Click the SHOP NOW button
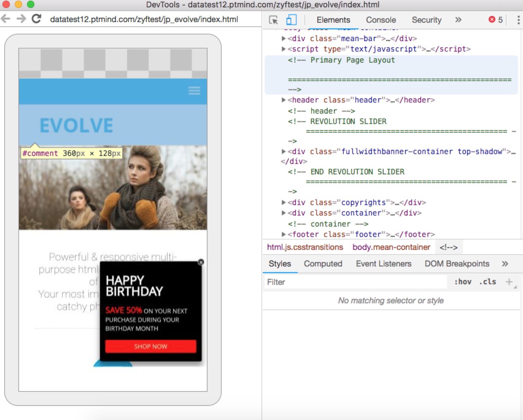Viewport: 523px width, 420px height. pos(151,346)
